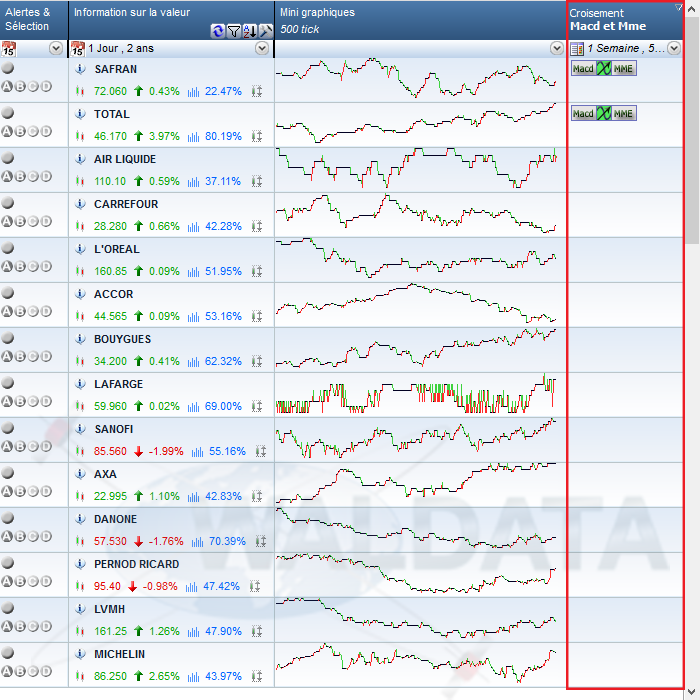Image resolution: width=700 pixels, height=700 pixels.
Task: Open the AXA stock name
Action: [105, 474]
